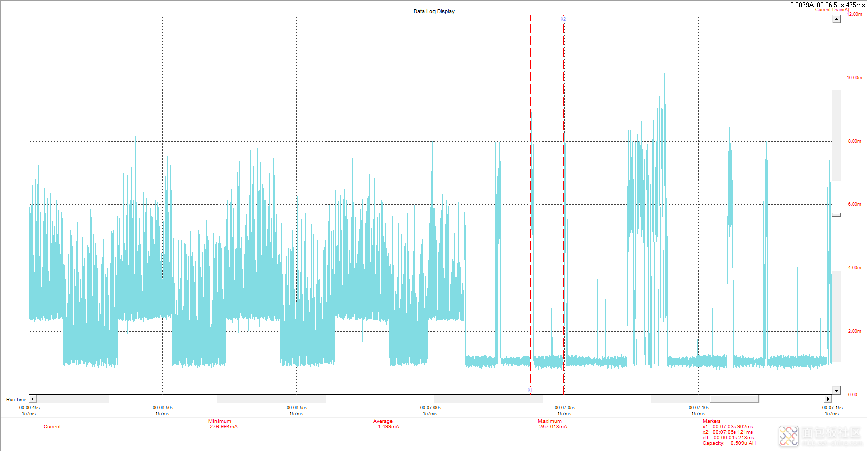
Task: Select the vertical current scale slider thumb
Action: pos(836,215)
